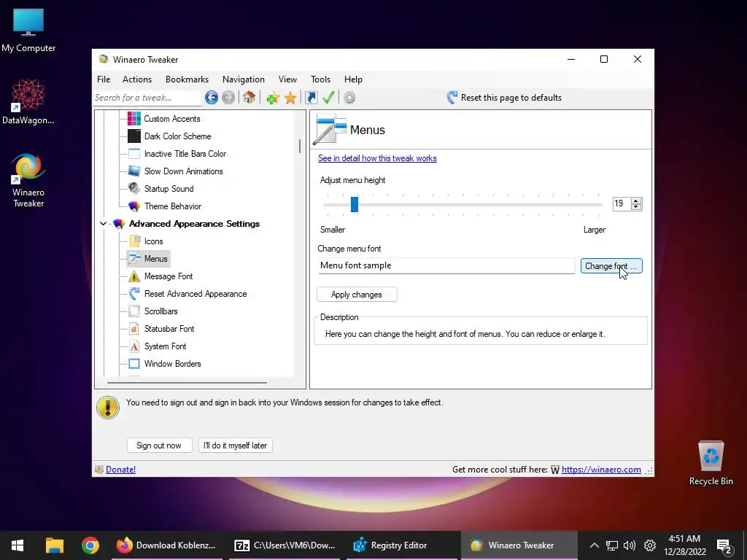Image resolution: width=747 pixels, height=560 pixels.
Task: Click the Change font button
Action: pyautogui.click(x=611, y=265)
